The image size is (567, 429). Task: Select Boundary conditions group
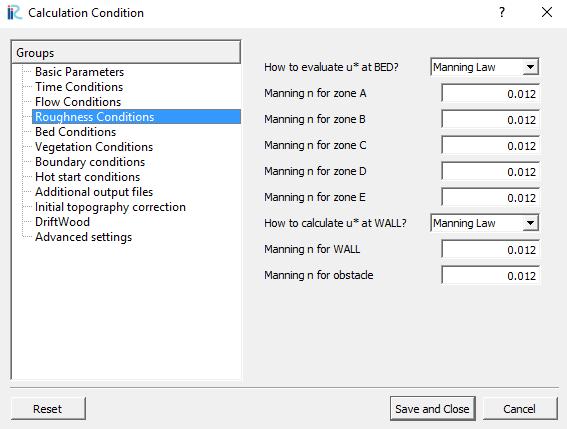pos(90,162)
